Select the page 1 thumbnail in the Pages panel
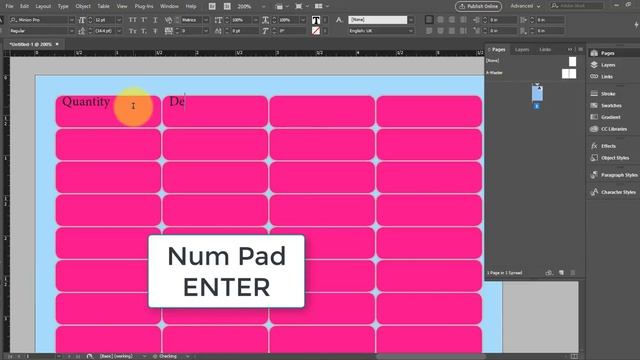 coord(537,93)
